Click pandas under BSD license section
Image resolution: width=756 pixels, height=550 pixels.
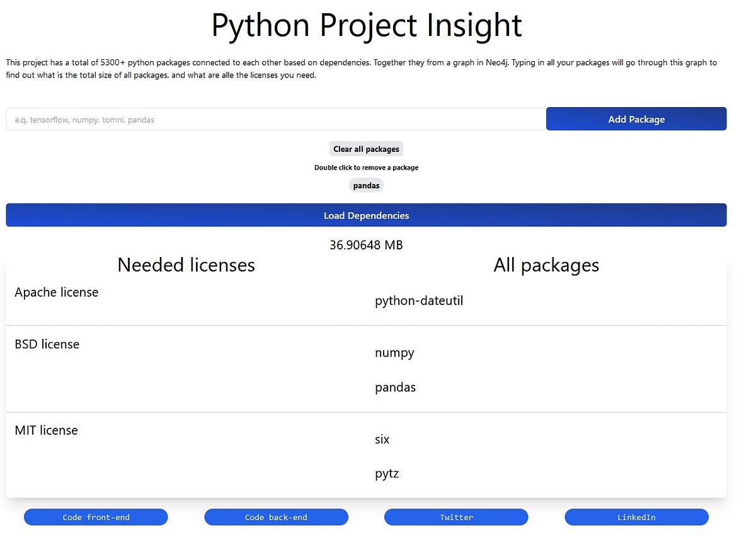tap(395, 387)
